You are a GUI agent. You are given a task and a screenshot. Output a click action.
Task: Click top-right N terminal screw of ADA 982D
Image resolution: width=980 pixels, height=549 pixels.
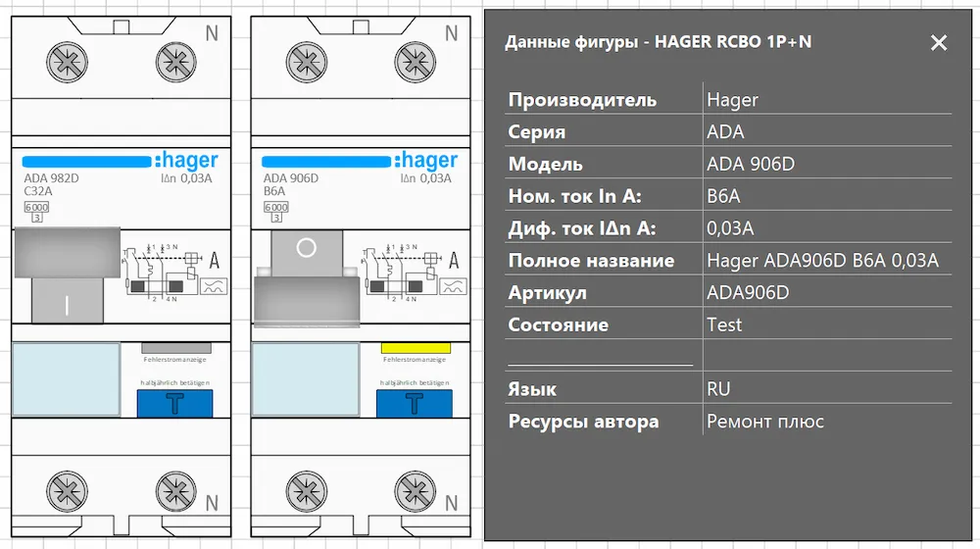[175, 63]
